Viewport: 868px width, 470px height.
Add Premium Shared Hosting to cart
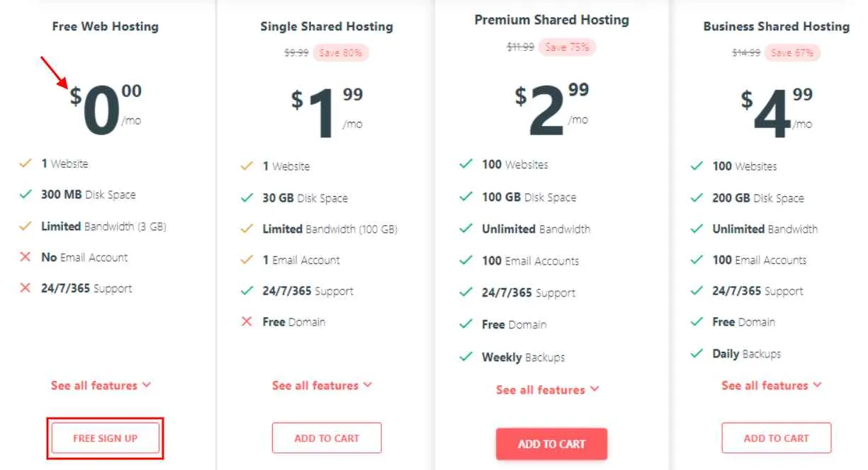(x=551, y=444)
